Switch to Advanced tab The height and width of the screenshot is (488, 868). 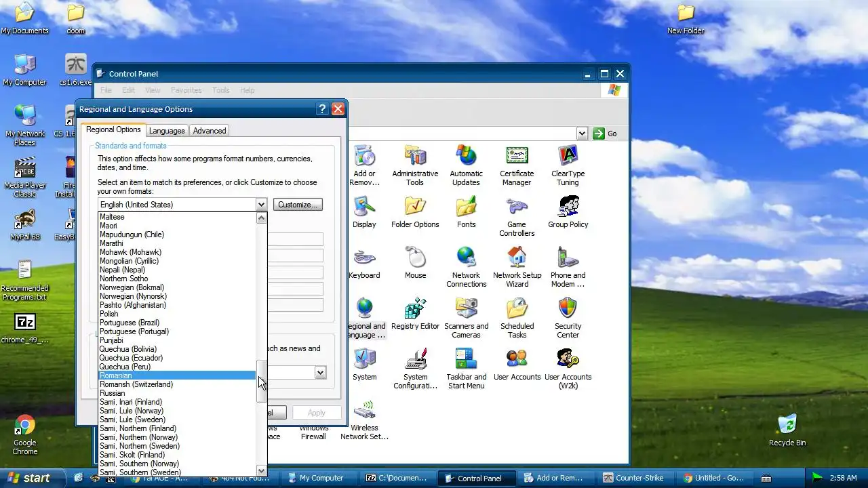pos(210,131)
